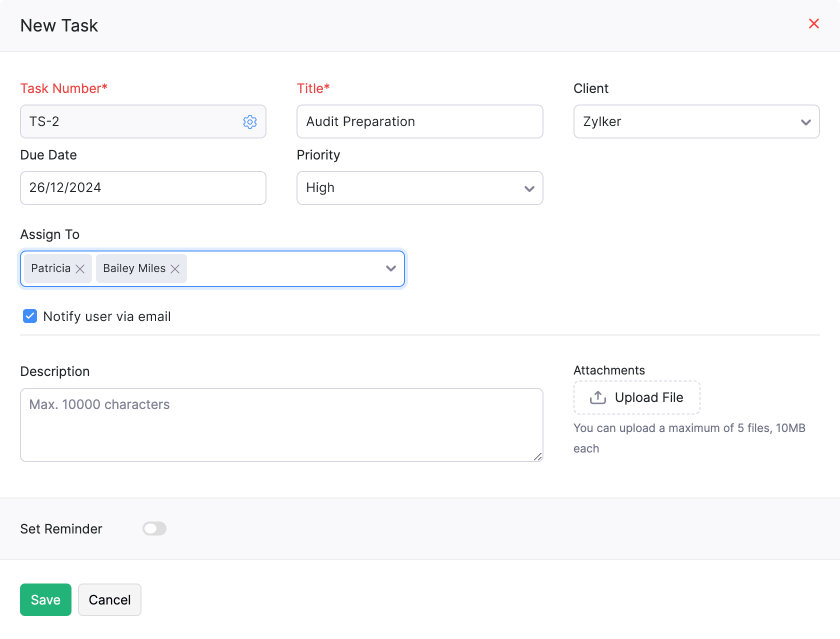Click the Due Date field showing 26/12/2024
This screenshot has width=840, height=639.
click(143, 187)
